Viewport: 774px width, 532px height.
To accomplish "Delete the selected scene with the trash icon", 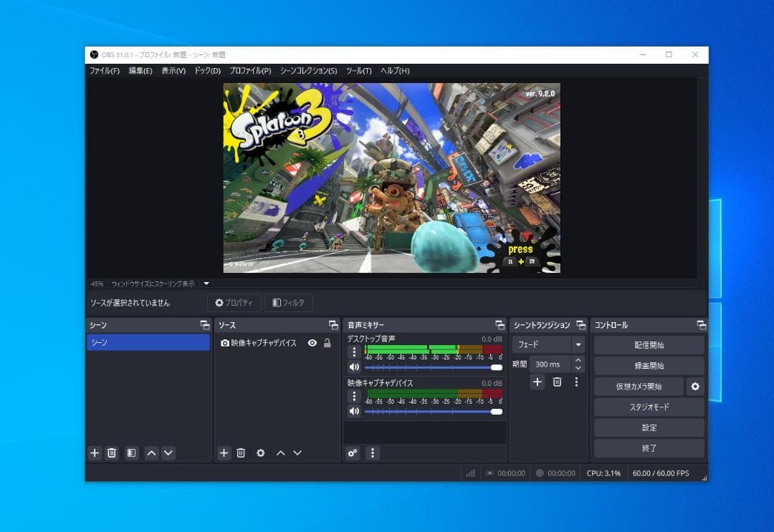I will [112, 453].
